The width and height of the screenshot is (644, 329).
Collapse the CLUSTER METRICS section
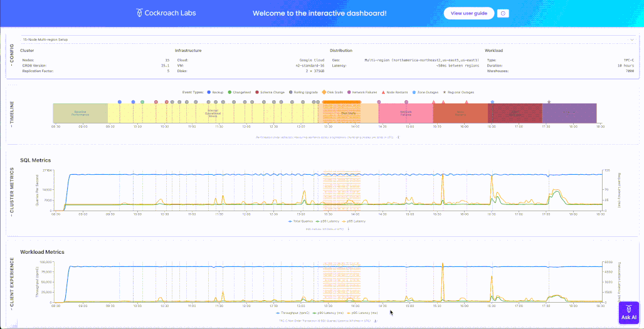(x=11, y=192)
